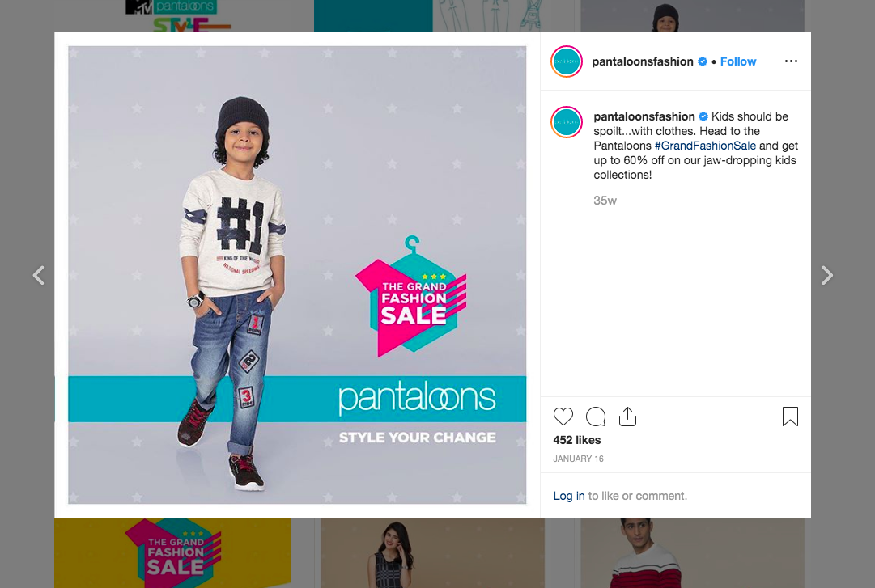The width and height of the screenshot is (875, 588).
Task: Like the post with the heart icon
Action: (563, 417)
